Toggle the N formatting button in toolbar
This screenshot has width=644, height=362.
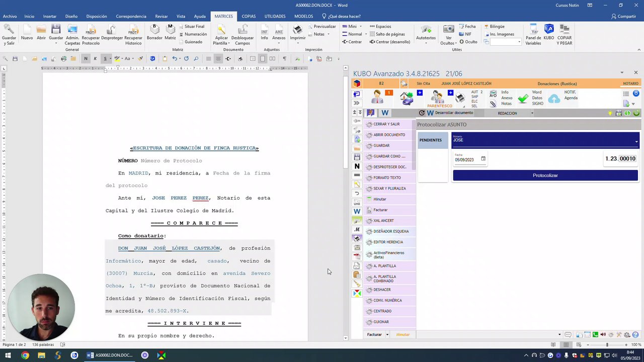coord(86,59)
